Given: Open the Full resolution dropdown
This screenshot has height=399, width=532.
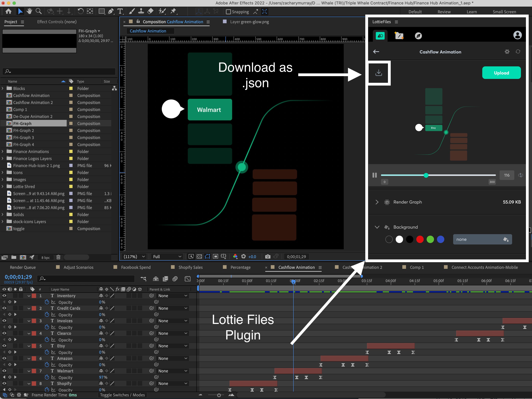Looking at the screenshot, I should (x=167, y=256).
